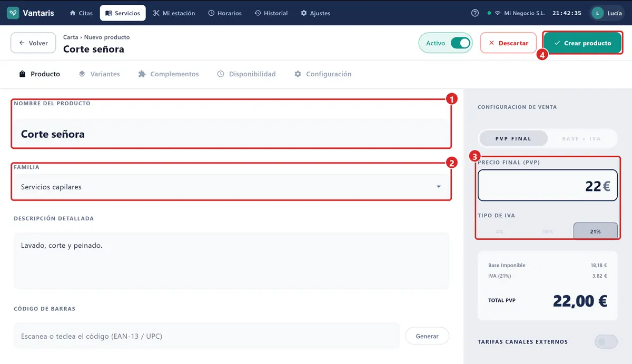Open Lucía's user avatar

click(597, 13)
